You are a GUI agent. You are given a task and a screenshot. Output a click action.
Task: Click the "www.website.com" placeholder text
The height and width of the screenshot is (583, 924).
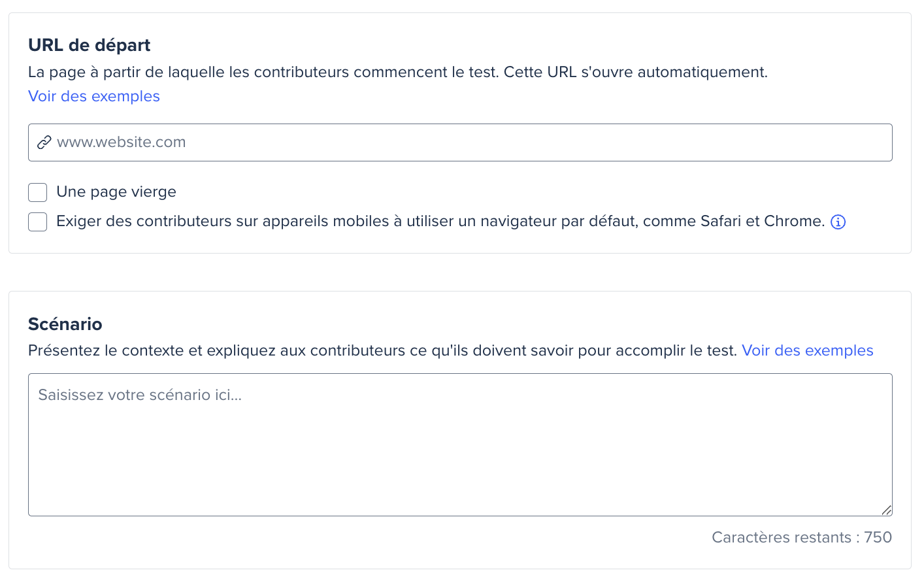pos(122,142)
